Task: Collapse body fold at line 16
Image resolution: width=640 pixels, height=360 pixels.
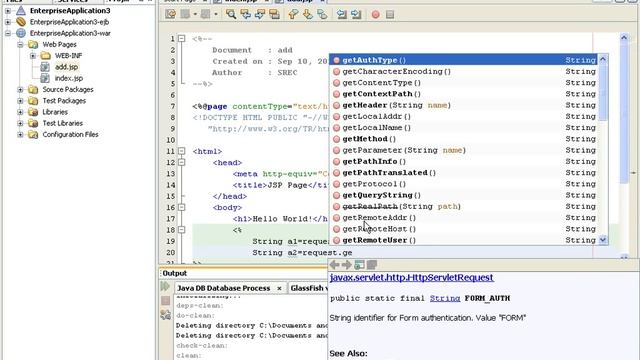Action: coord(182,207)
